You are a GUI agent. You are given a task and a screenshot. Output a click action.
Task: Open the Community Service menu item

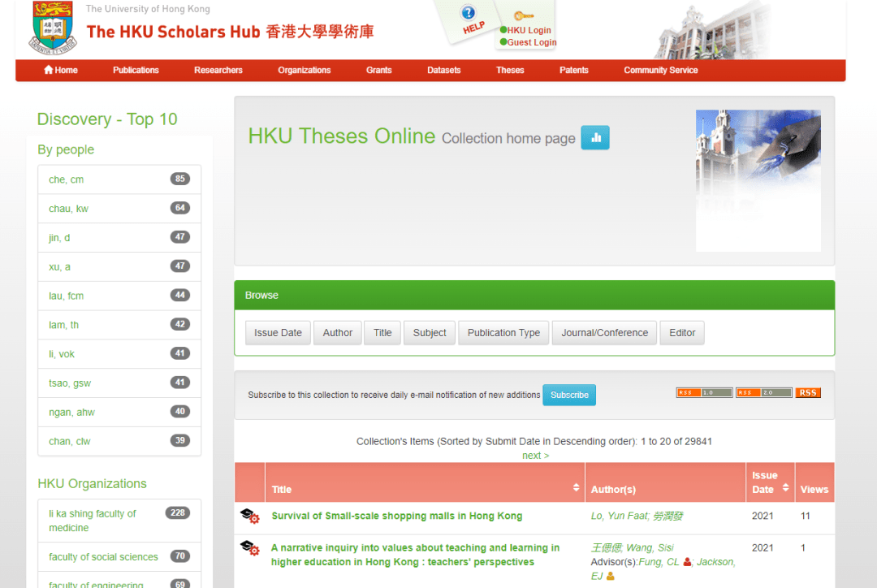pos(661,70)
